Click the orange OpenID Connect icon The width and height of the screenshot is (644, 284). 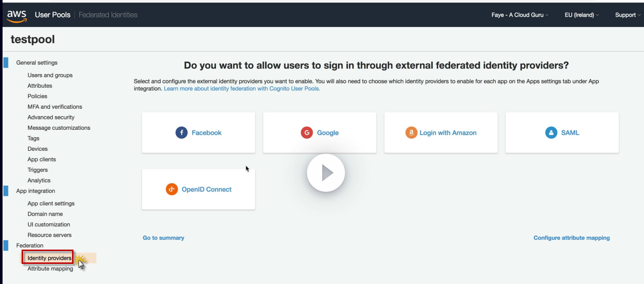point(172,189)
